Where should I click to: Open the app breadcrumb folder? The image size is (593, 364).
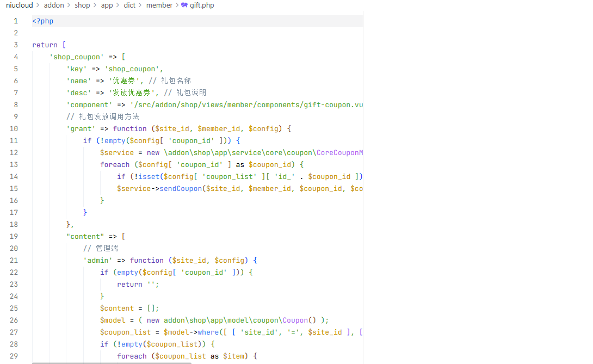(107, 5)
